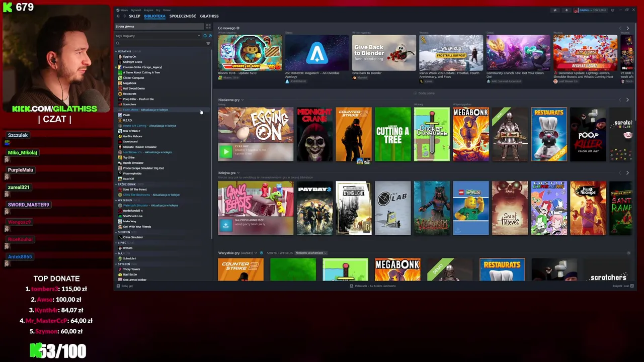Image resolution: width=644 pixels, height=362 pixels.
Task: Open the Co nowego settings gear
Action: point(238,28)
